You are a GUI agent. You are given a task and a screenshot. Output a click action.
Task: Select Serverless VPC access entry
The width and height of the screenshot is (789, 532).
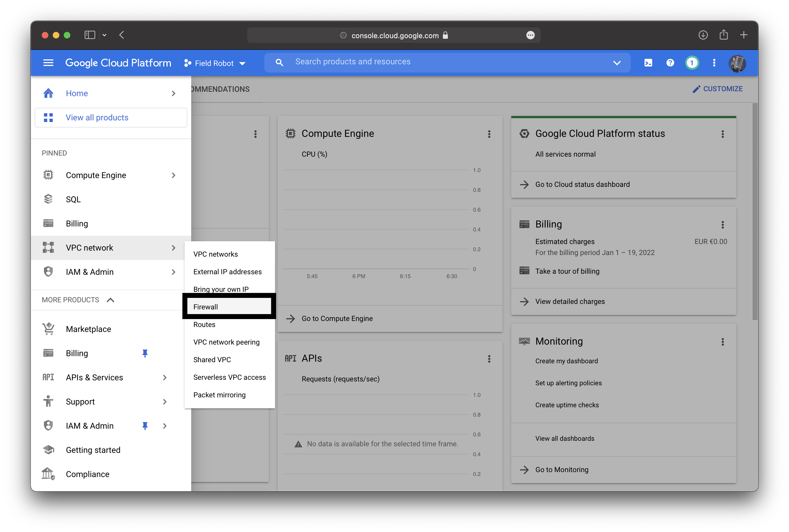(x=230, y=377)
